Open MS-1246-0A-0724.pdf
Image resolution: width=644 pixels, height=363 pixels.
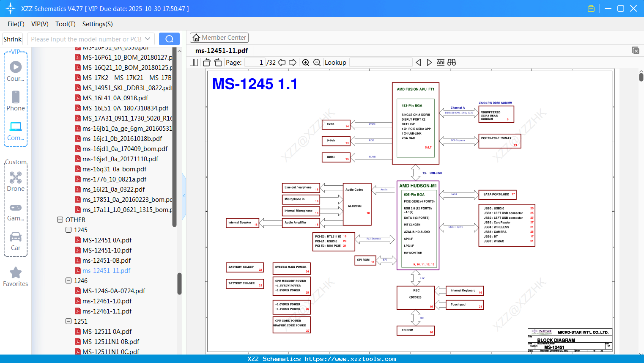click(110, 291)
